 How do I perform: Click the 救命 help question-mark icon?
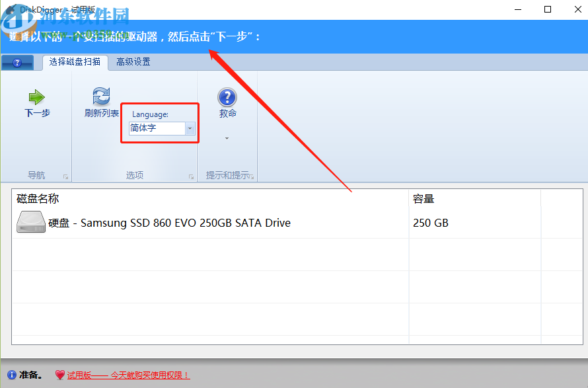(x=227, y=97)
